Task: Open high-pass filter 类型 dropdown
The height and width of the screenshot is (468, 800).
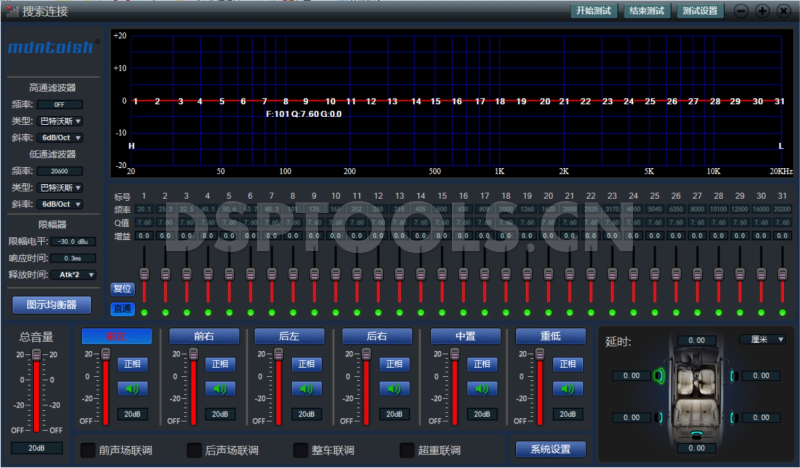Action: [60, 121]
